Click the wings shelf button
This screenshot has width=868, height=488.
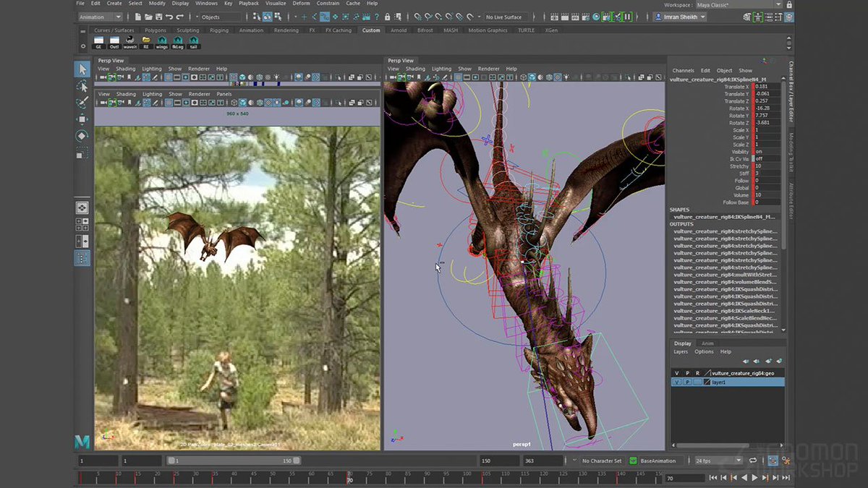point(162,42)
